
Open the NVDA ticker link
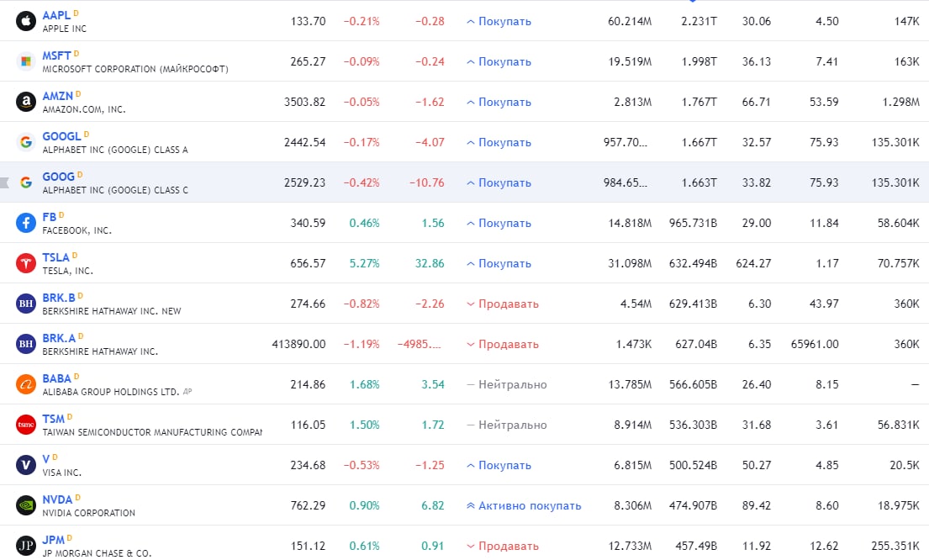coord(57,499)
